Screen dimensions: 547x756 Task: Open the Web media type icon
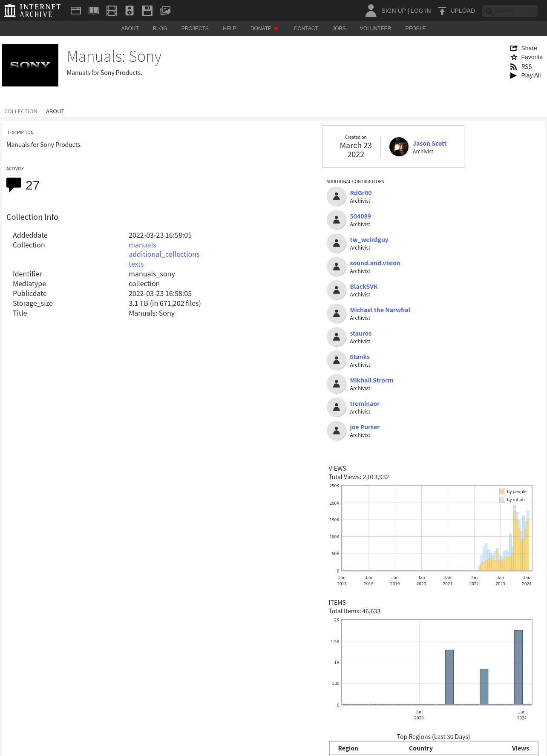76,11
